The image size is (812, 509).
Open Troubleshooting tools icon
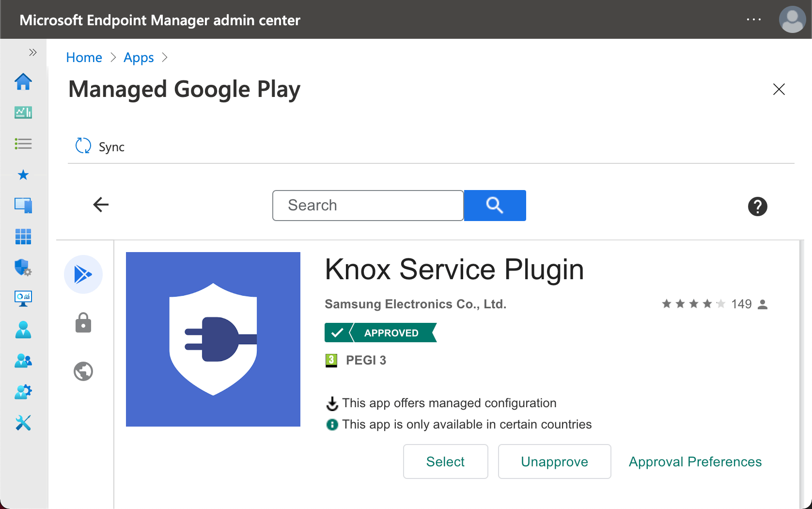click(x=23, y=423)
